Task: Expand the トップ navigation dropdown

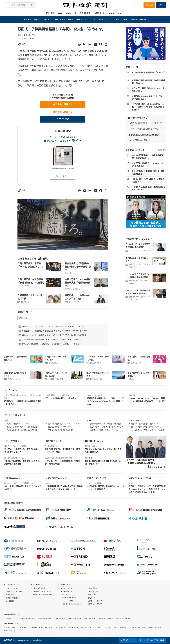Action: 27,20
